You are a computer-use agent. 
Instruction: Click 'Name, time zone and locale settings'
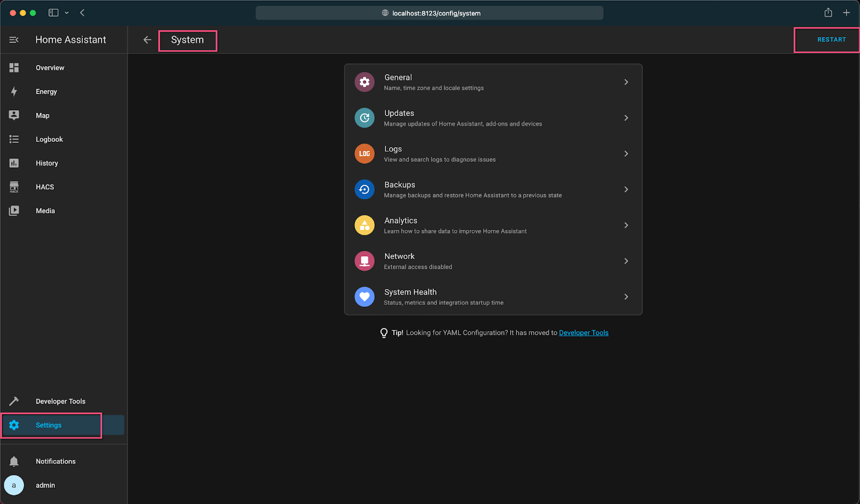click(434, 88)
